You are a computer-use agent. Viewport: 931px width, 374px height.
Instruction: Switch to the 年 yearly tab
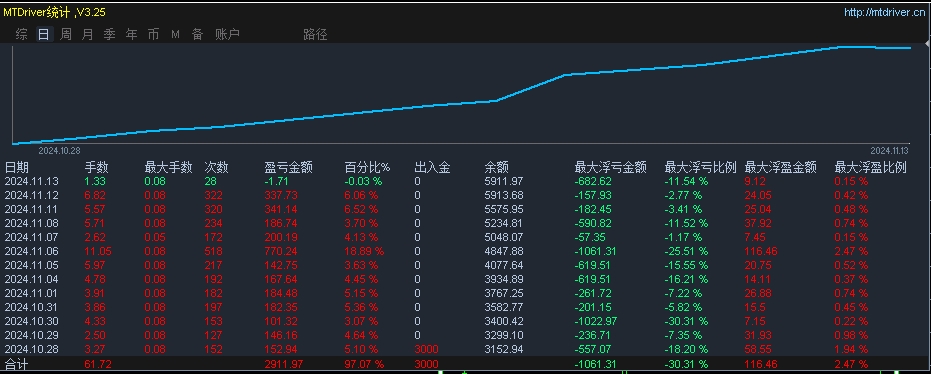[132, 34]
